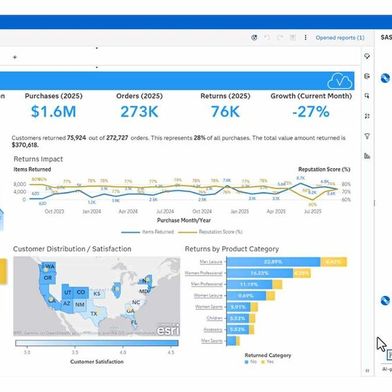The height and width of the screenshot is (392, 392).
Task: Click the yellow Men Leisure bar segment
Action: 334,262
